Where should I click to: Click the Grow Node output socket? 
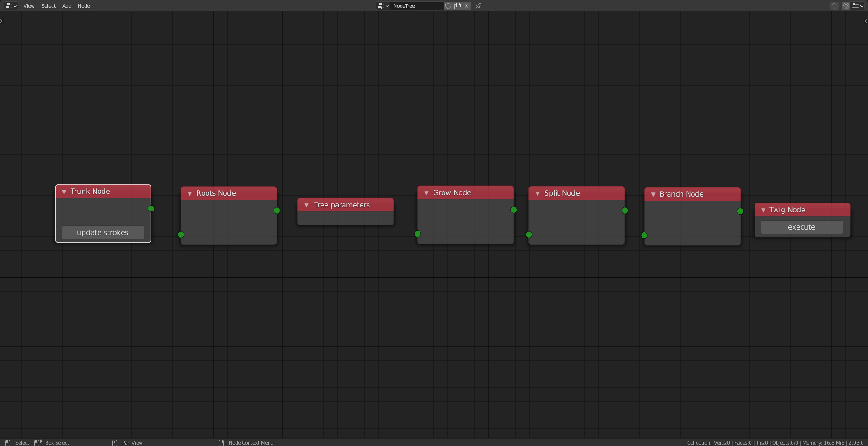tap(514, 210)
